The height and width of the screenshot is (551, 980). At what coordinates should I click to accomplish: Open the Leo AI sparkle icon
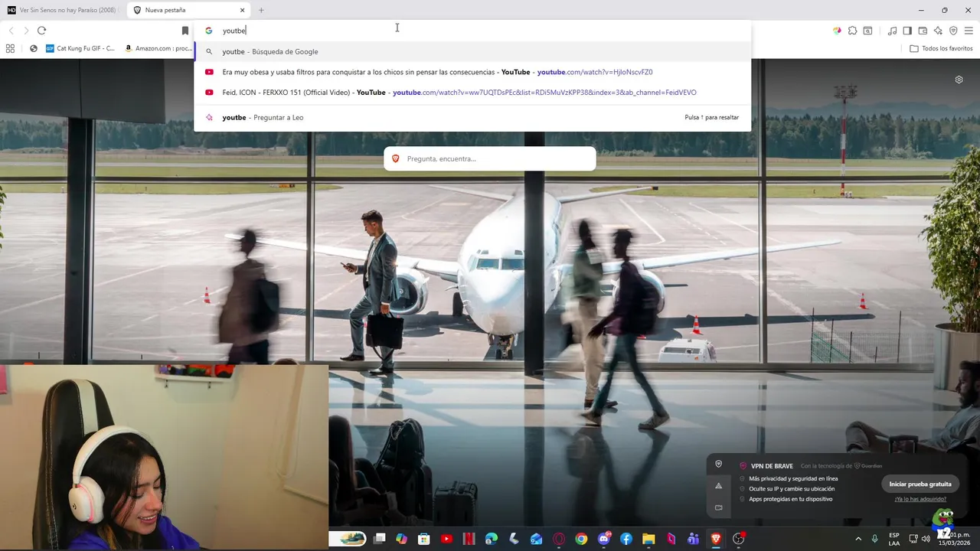pos(938,31)
